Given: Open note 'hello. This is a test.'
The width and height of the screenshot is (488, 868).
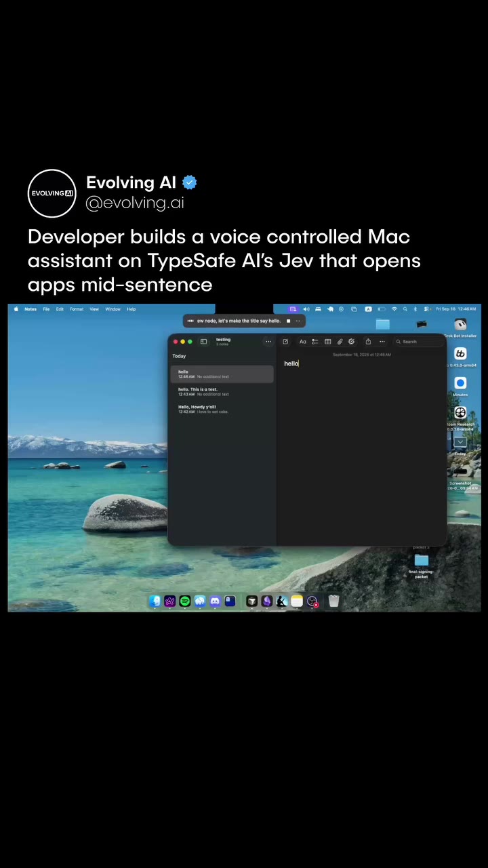Looking at the screenshot, I should coord(222,391).
